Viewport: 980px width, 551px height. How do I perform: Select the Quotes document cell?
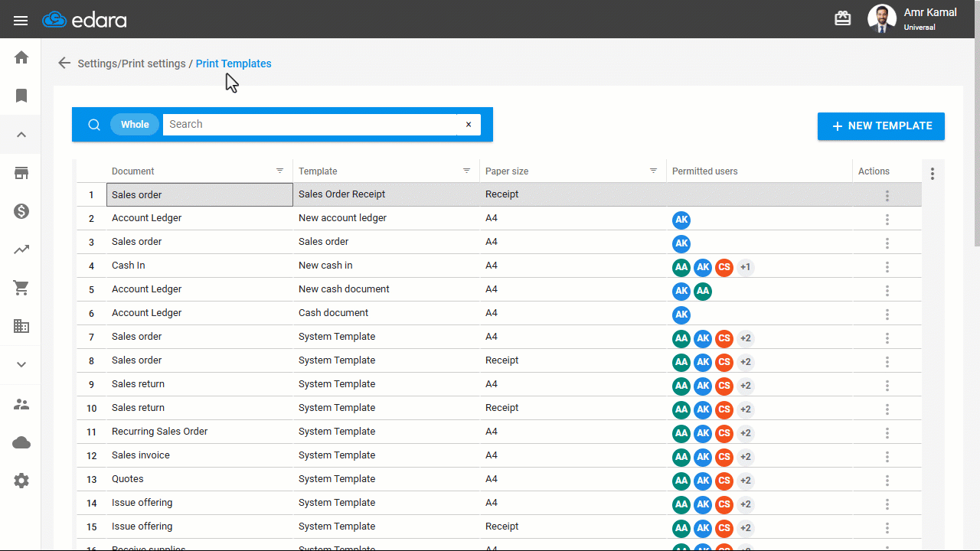click(x=200, y=479)
